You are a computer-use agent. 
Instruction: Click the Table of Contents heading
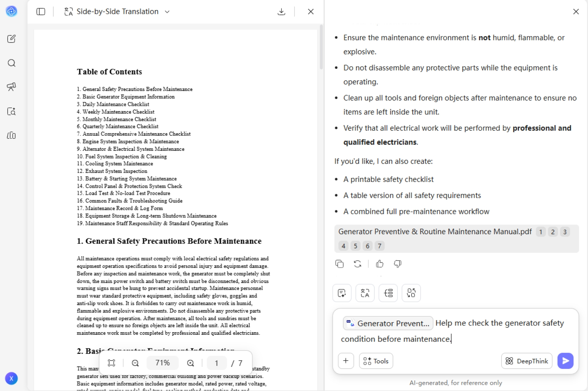(109, 72)
